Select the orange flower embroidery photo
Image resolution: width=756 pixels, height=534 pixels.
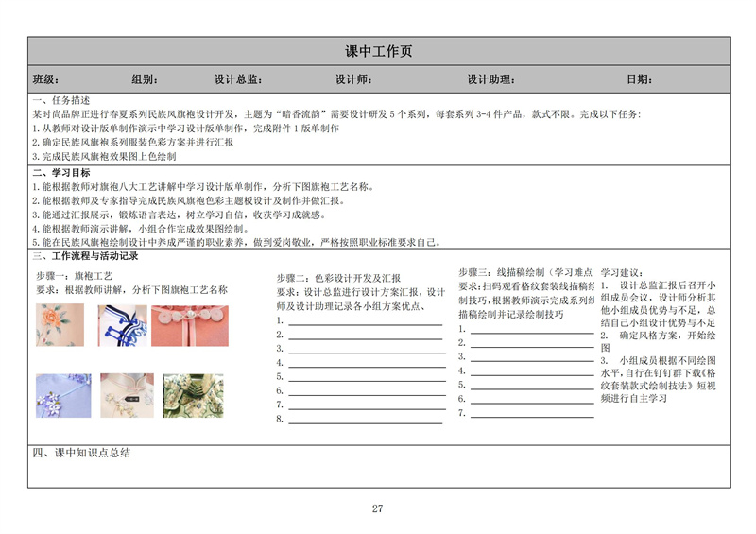pos(60,324)
